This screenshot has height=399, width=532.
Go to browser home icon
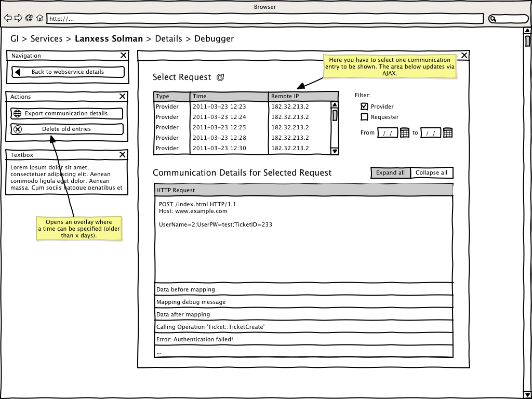[39, 18]
